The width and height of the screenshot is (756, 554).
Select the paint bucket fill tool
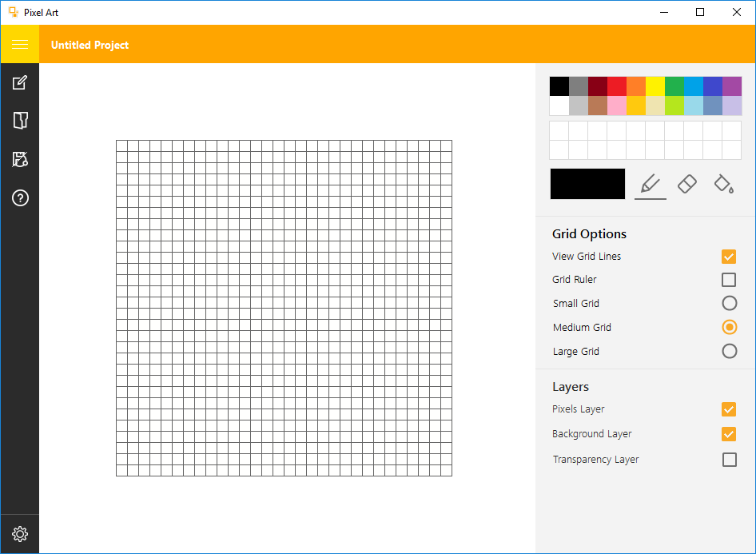pyautogui.click(x=723, y=184)
